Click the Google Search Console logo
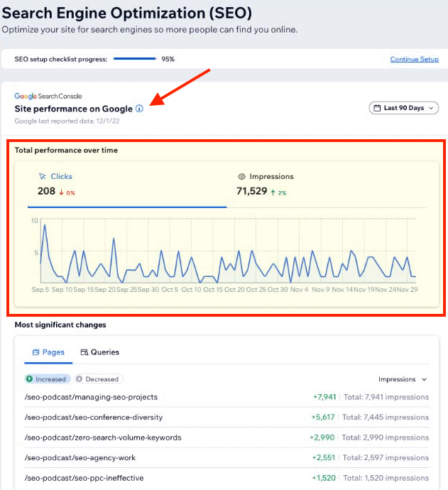The image size is (448, 490). [x=48, y=97]
